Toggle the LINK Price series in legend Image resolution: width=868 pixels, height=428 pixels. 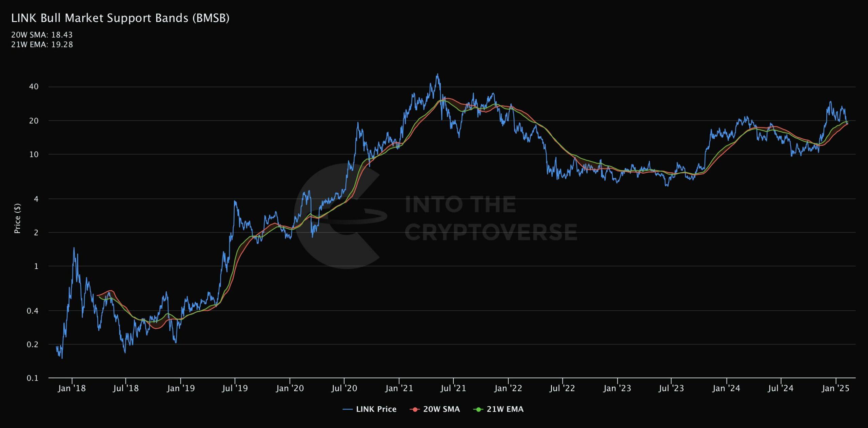376,409
